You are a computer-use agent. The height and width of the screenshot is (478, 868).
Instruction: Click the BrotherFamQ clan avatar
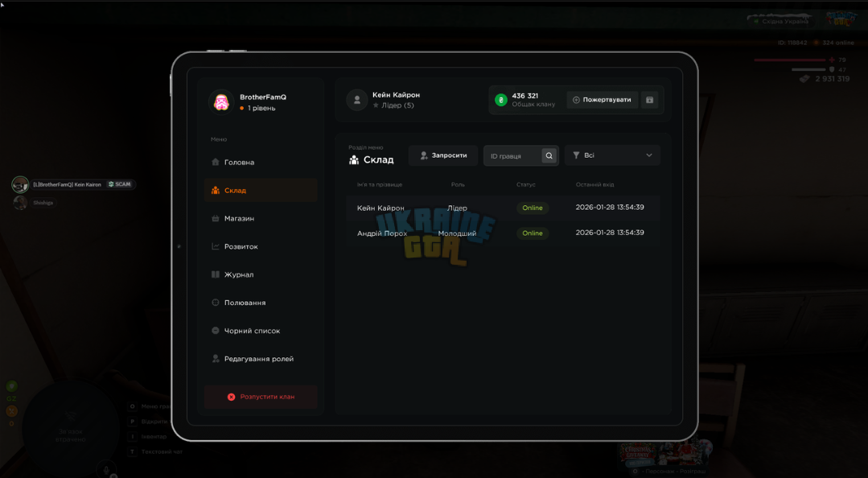pos(221,102)
